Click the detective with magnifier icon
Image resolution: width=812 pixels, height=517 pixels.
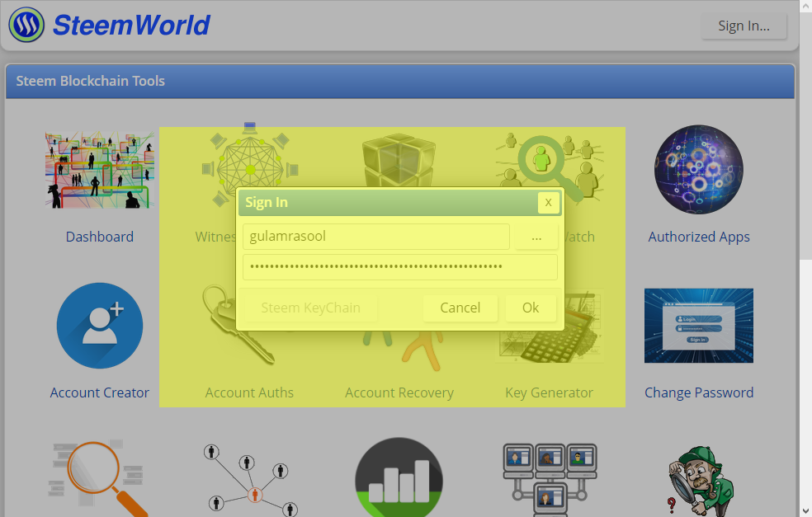[699, 482]
